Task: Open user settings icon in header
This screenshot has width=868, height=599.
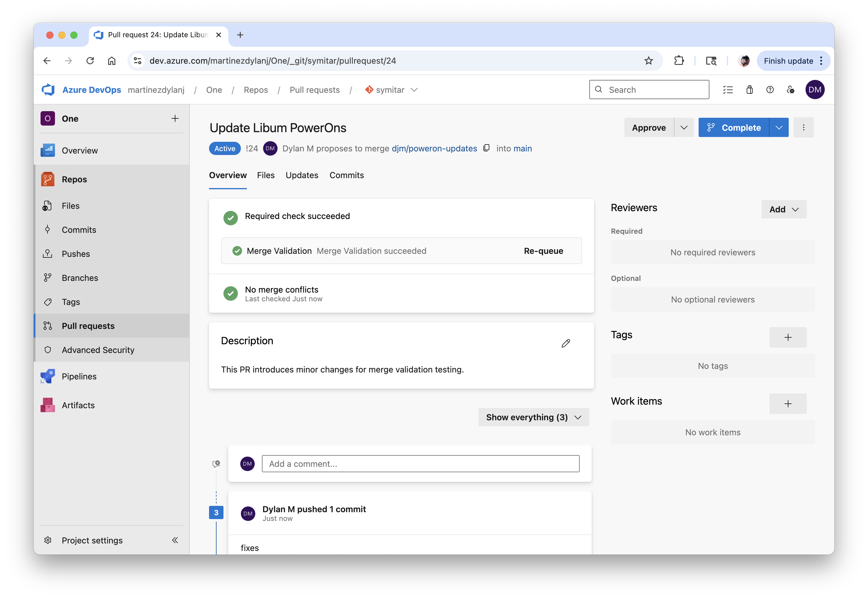Action: point(791,90)
